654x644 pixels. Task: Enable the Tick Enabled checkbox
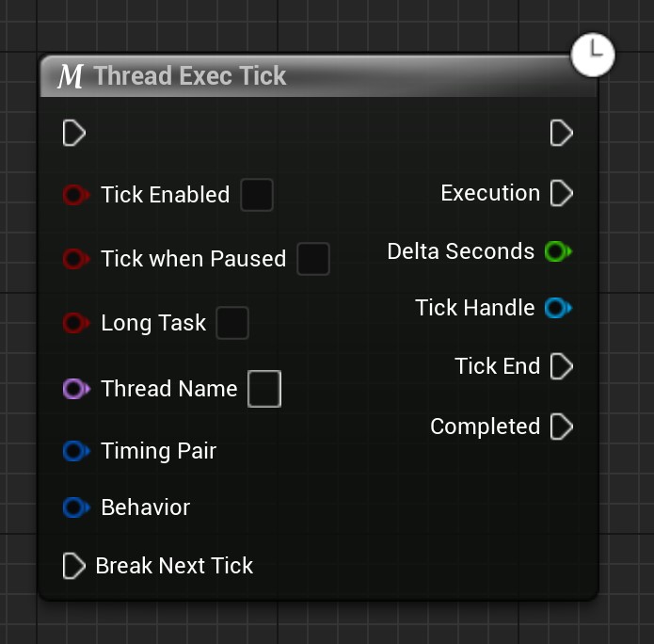pos(257,195)
